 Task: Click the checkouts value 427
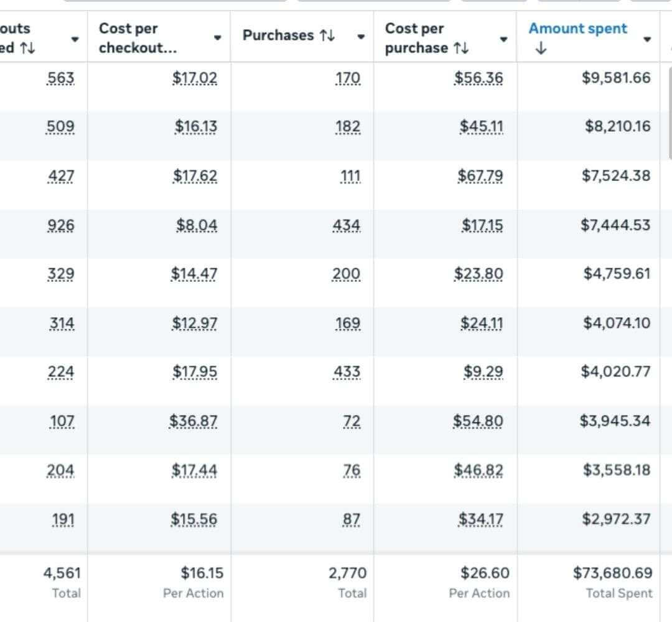[x=61, y=176]
